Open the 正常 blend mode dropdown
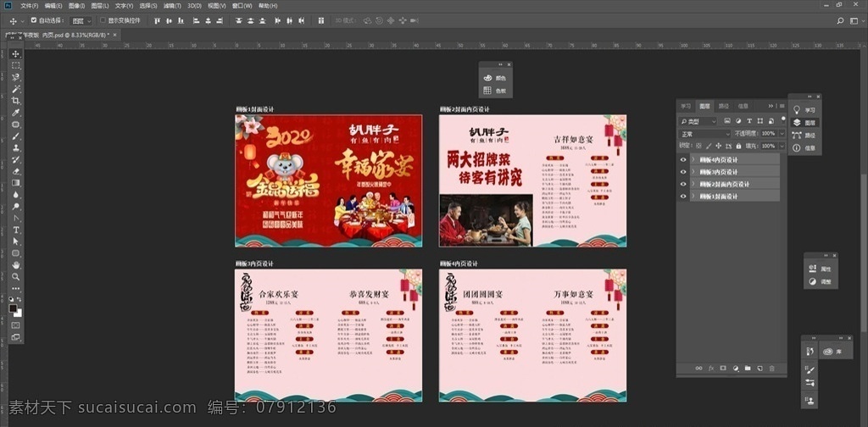The height and width of the screenshot is (427, 868). pos(704,135)
